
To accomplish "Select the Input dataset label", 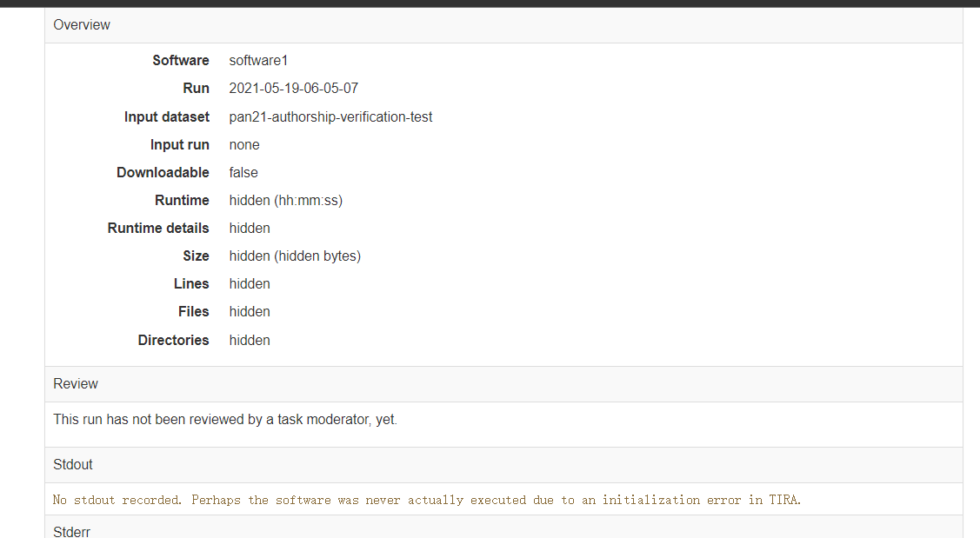I will (166, 116).
